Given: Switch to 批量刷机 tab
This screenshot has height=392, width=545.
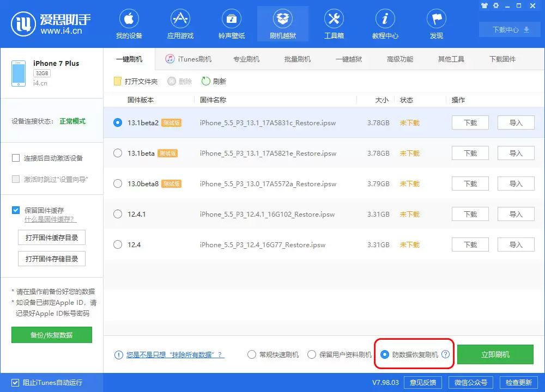Looking at the screenshot, I should click(298, 59).
